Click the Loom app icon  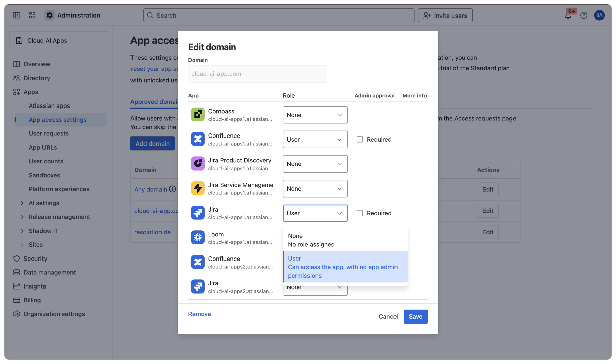click(198, 237)
